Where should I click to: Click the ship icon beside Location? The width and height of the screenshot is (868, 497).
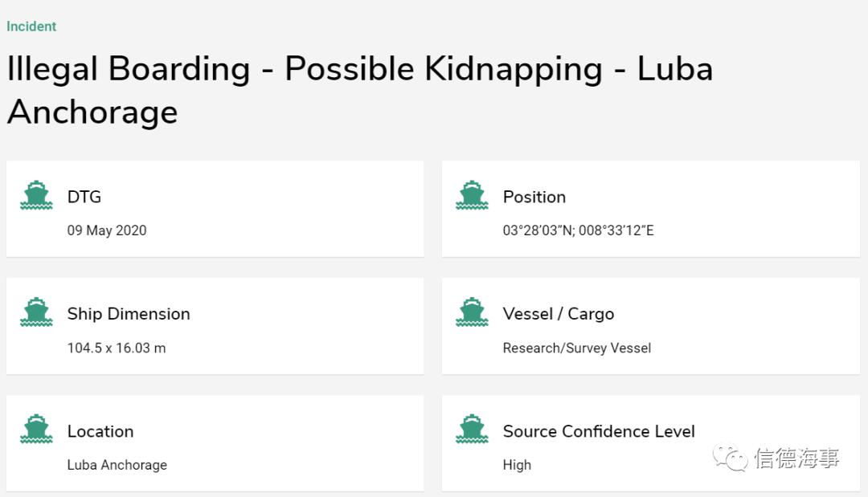pyautogui.click(x=36, y=430)
